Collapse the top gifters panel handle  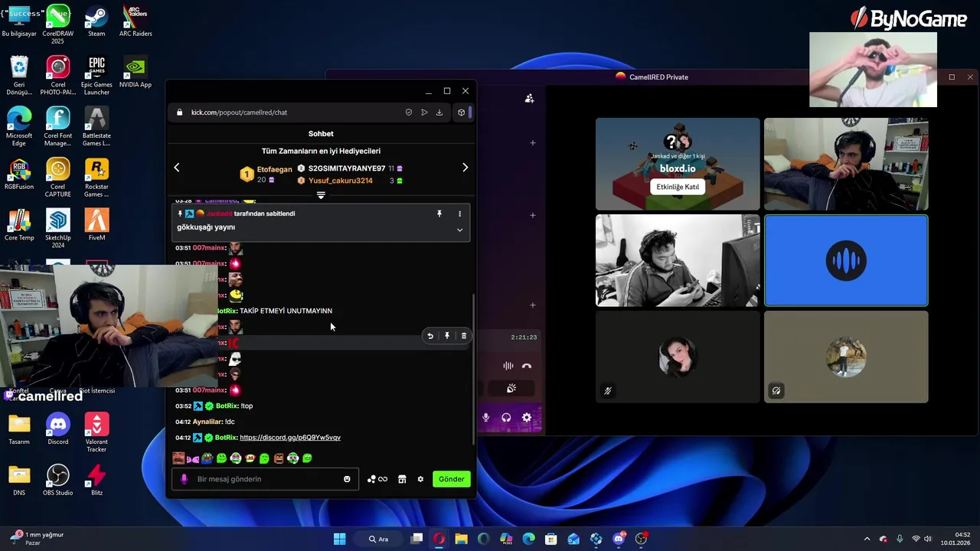[321, 195]
